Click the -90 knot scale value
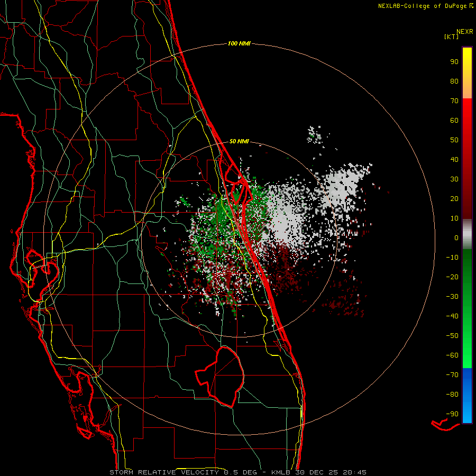Screen dimensions: 476x476 click(452, 414)
